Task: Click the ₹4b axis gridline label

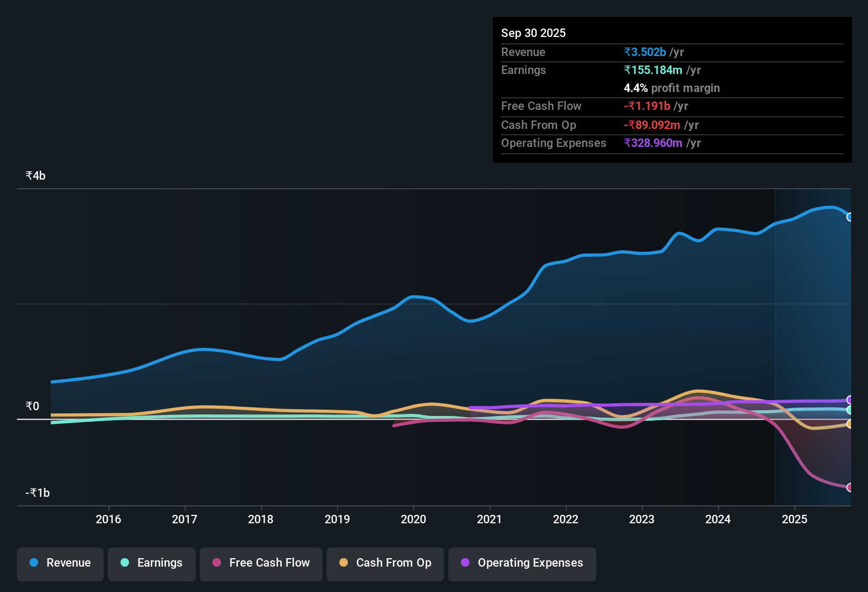Action: click(x=35, y=175)
